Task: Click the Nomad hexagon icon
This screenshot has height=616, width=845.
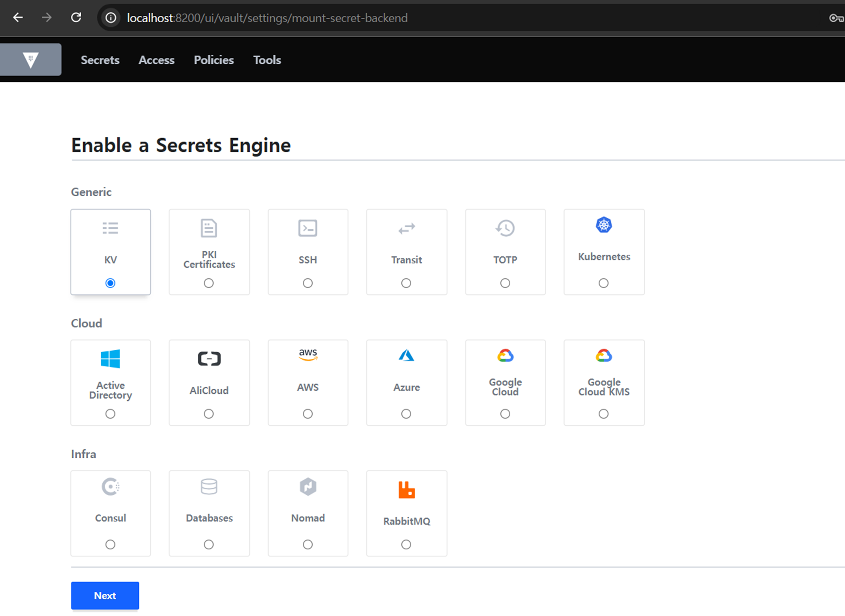Action: coord(308,486)
